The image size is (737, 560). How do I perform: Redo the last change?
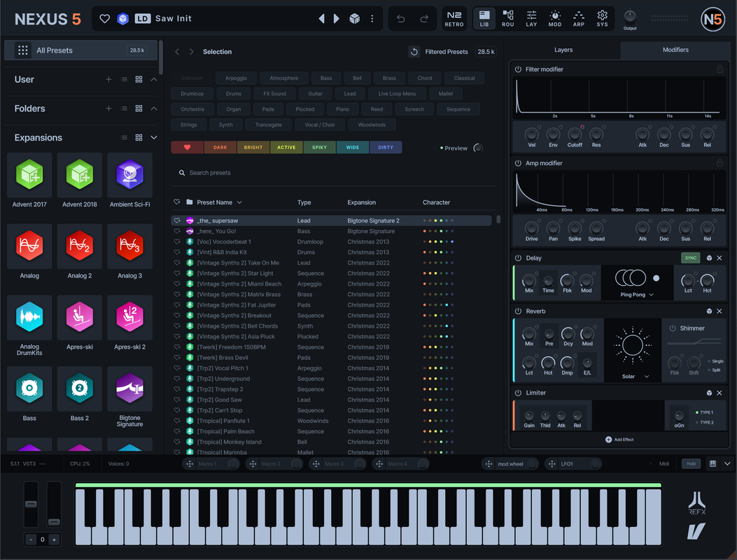(424, 19)
